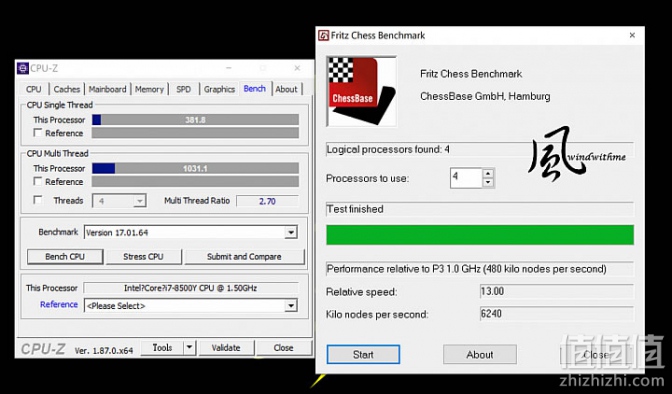Increase processors to use with up arrow

click(x=488, y=173)
